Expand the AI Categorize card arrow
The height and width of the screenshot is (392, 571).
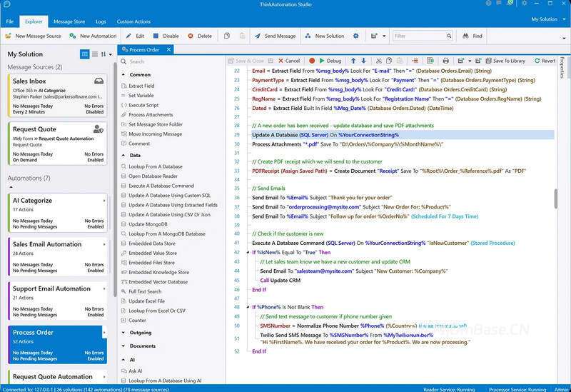[x=104, y=201]
